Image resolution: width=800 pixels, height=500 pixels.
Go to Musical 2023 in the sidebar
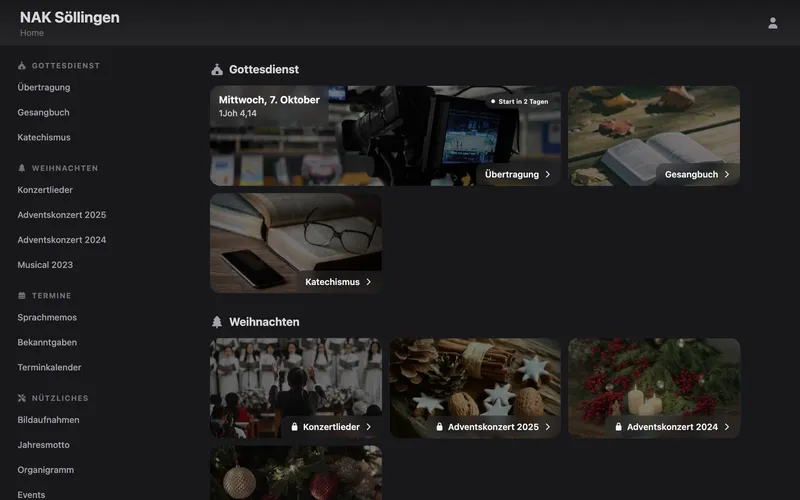coord(45,265)
